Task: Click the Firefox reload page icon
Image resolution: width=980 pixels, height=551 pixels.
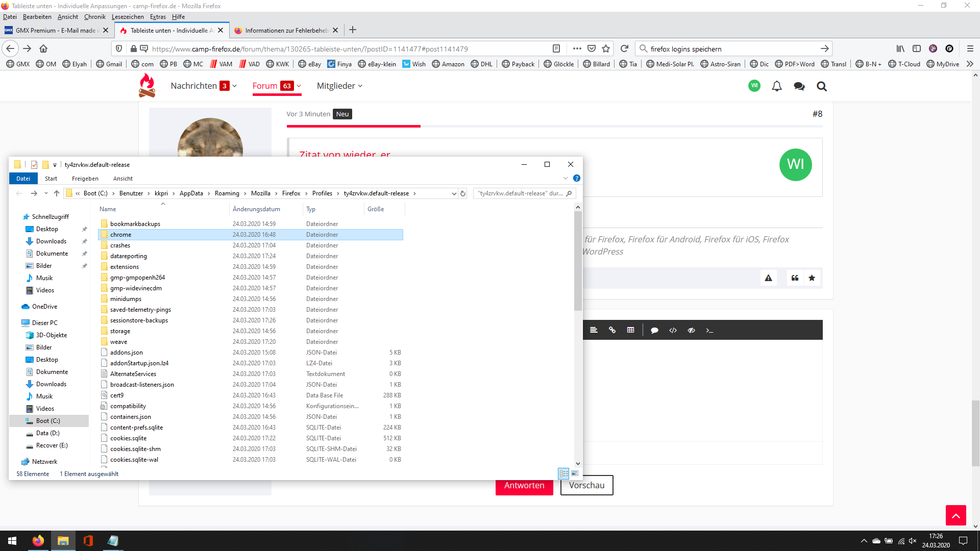Action: 624,48
